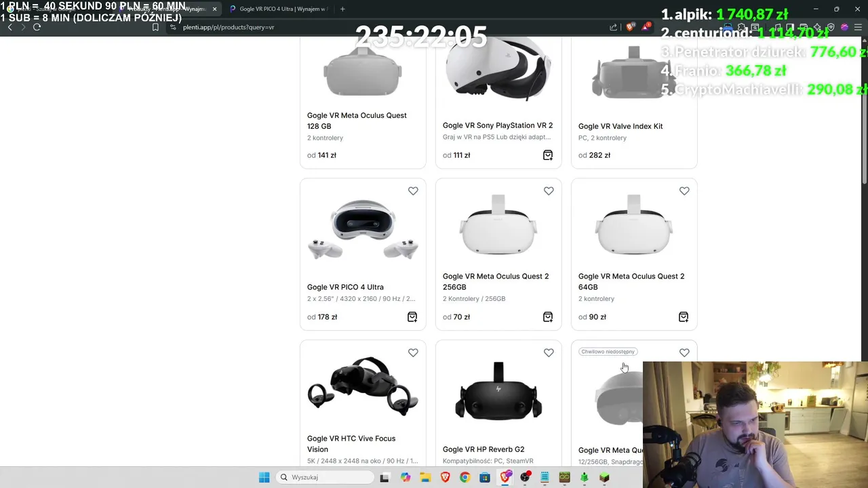This screenshot has height=488, width=868.
Task: Add PICO 4 Ultra to cart
Action: tap(412, 317)
